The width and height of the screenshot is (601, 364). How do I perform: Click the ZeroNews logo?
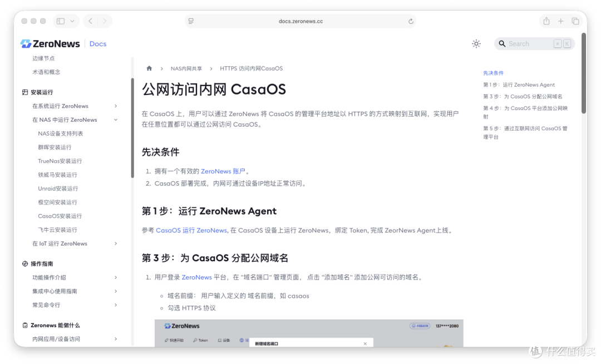coord(50,44)
